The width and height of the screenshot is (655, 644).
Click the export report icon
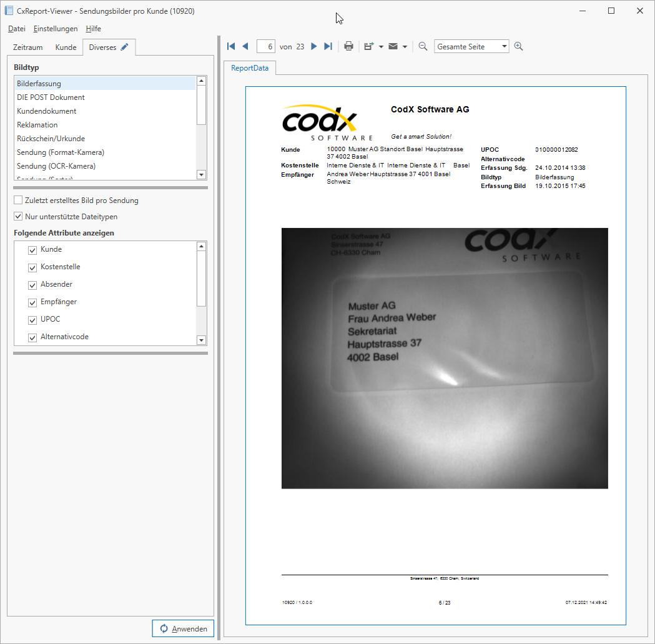tap(368, 46)
